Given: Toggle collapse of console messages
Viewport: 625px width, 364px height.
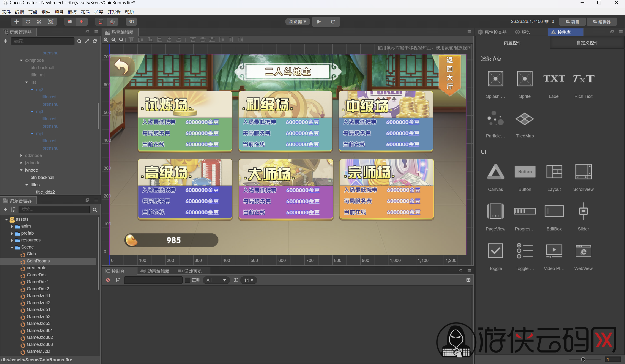Looking at the screenshot, I should coord(468,280).
